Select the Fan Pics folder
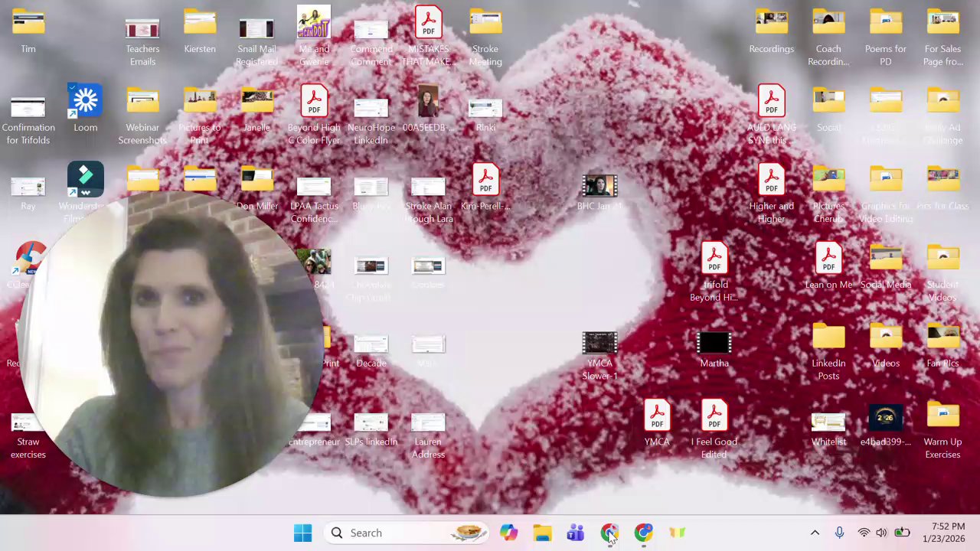 (x=943, y=344)
